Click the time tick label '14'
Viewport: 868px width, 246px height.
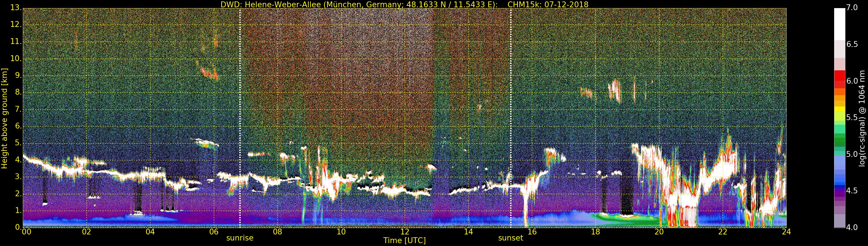[468, 232]
